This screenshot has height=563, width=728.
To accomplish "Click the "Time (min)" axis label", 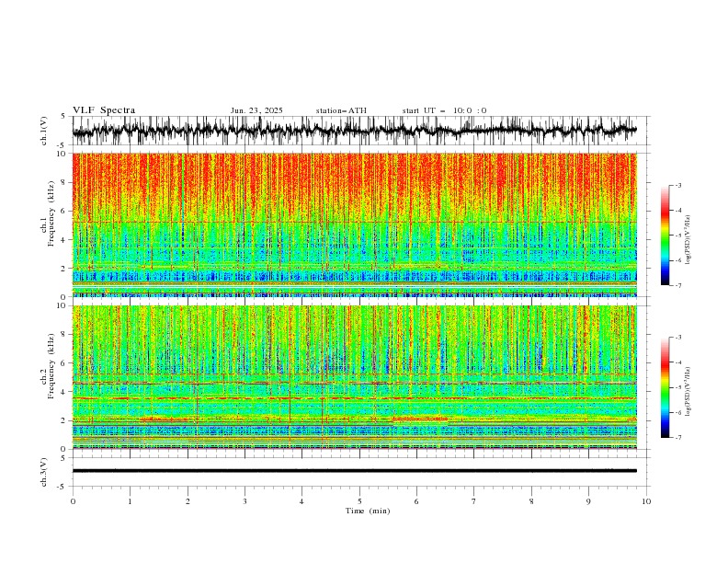I will click(x=368, y=511).
